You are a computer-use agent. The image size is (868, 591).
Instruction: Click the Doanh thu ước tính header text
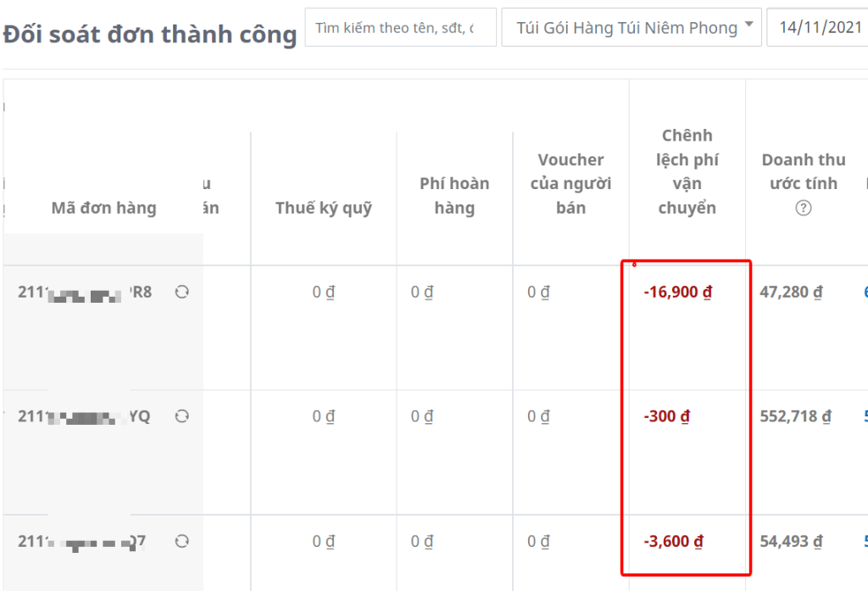[x=804, y=171]
